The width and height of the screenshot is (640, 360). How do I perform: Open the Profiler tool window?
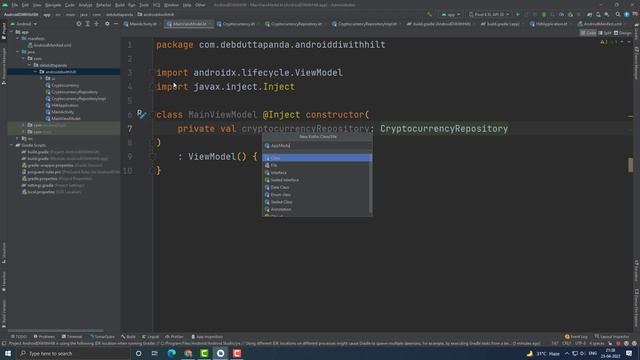tap(174, 337)
